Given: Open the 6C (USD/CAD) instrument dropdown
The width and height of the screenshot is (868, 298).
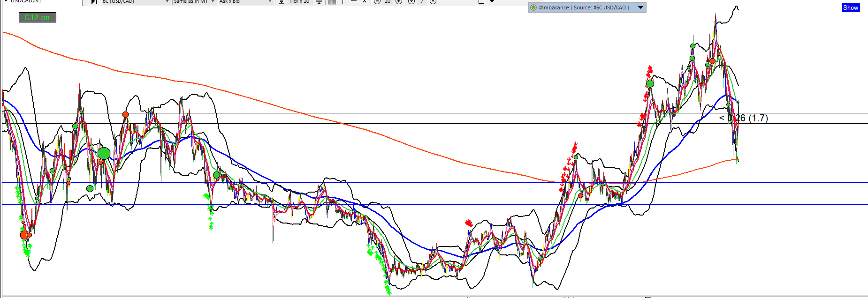Looking at the screenshot, I should tap(136, 2).
